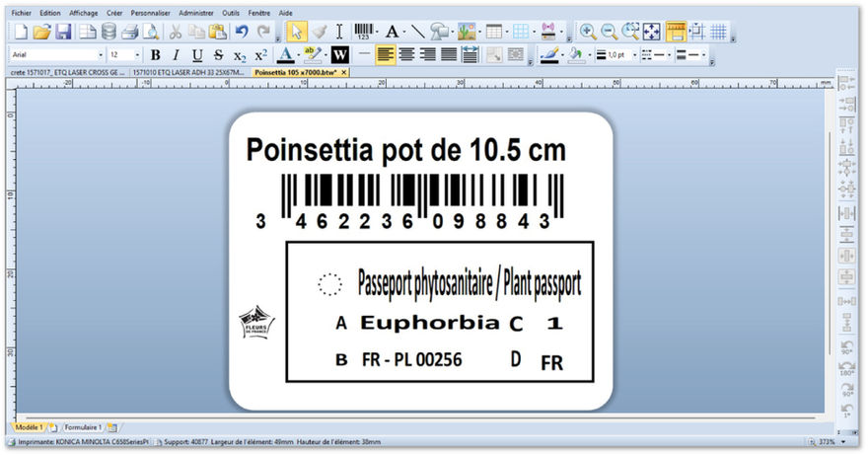Redo the last undone action
Screen dimensions: 868x455
tap(264, 32)
